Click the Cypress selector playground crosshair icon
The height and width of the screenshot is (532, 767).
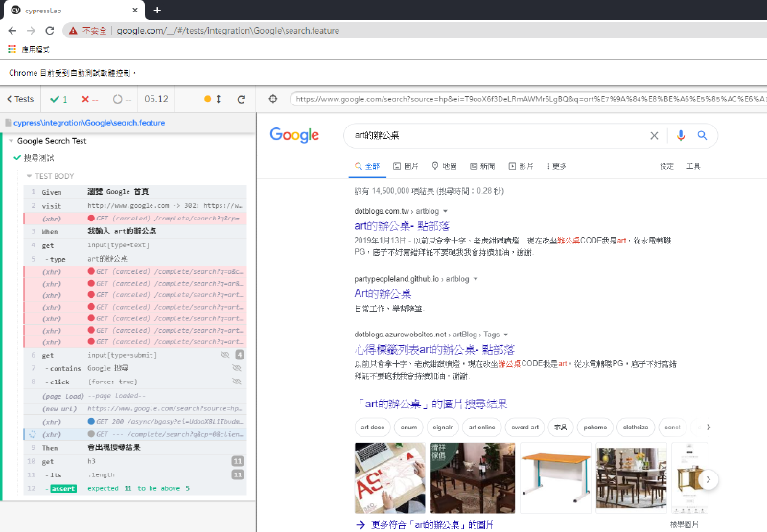pyautogui.click(x=273, y=99)
